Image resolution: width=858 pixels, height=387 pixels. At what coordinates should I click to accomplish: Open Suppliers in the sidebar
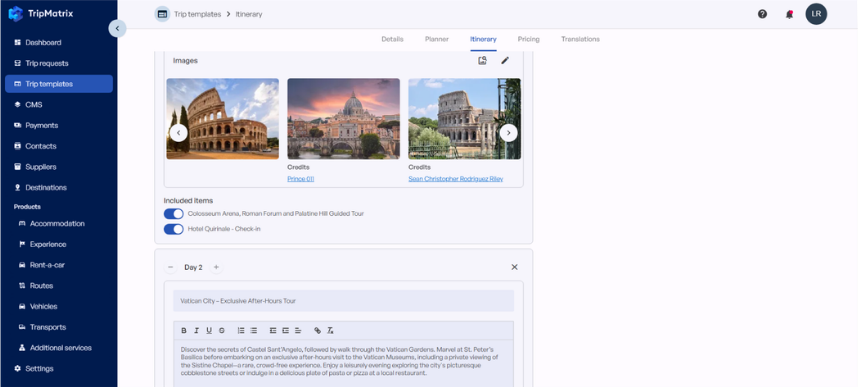[59, 167]
